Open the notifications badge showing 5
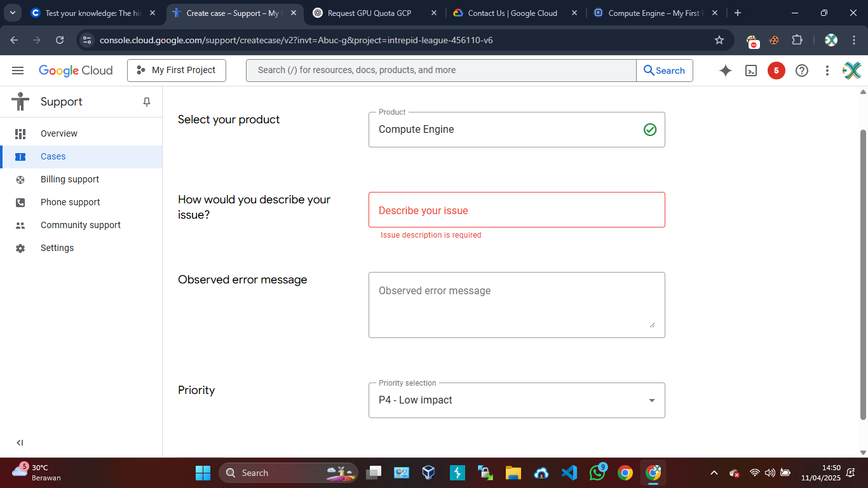The height and width of the screenshot is (488, 868). [x=776, y=71]
